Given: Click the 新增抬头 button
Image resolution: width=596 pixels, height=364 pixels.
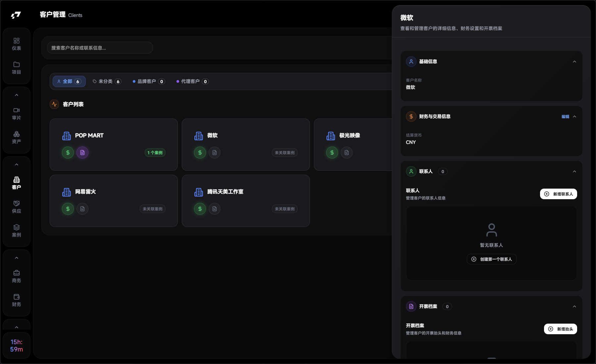Looking at the screenshot, I should pos(560,329).
